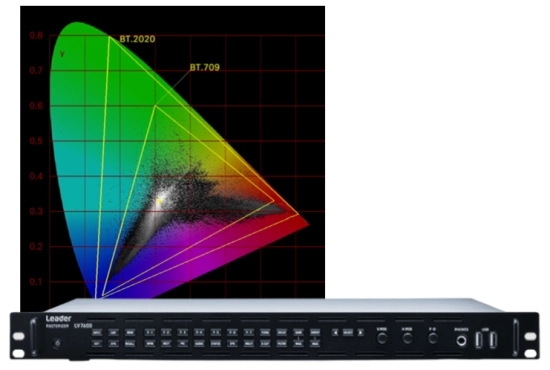Activate the F·7 function key
The image size is (550, 370).
[249, 332]
